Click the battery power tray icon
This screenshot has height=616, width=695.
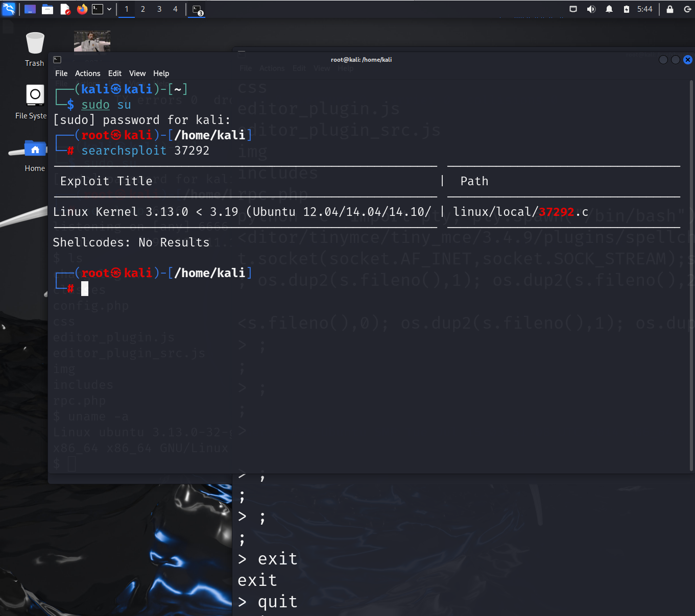point(627,9)
